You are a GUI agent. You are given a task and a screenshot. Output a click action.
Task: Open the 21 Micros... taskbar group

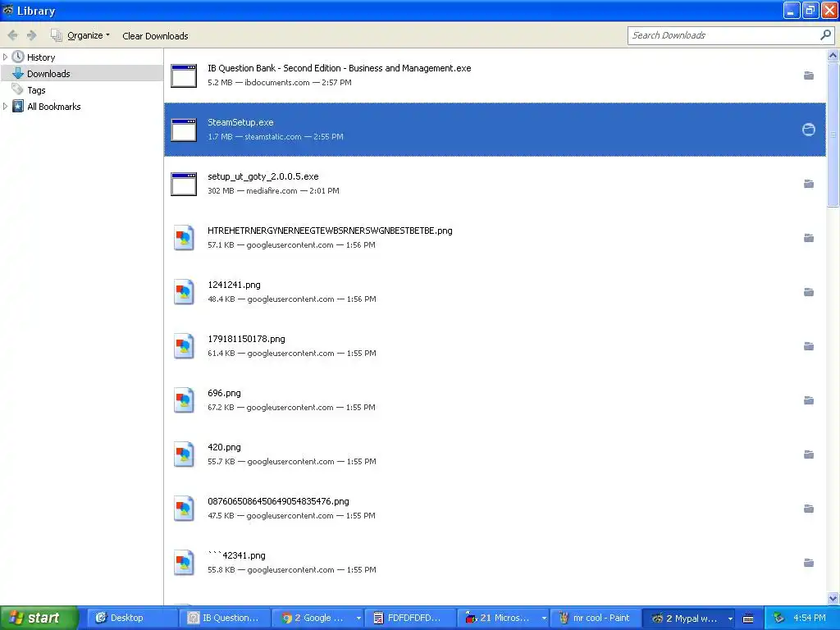pos(503,618)
